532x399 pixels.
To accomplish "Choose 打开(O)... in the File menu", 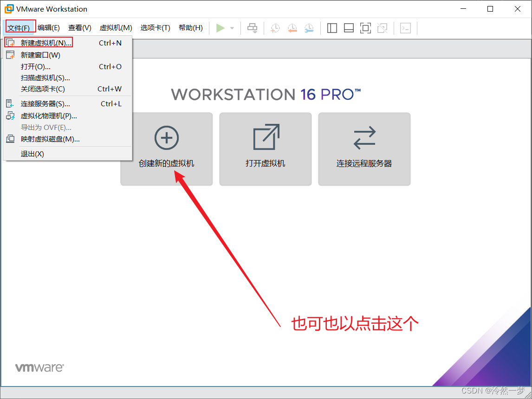I will tap(67, 66).
